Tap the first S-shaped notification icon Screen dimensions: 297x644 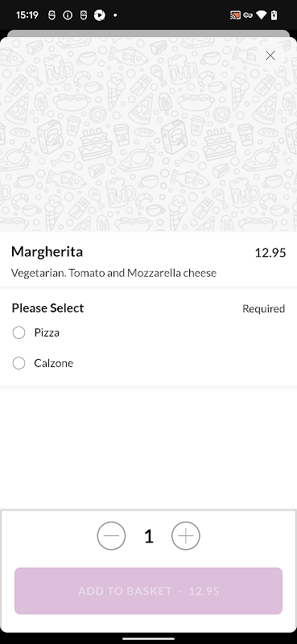pyautogui.click(x=52, y=15)
